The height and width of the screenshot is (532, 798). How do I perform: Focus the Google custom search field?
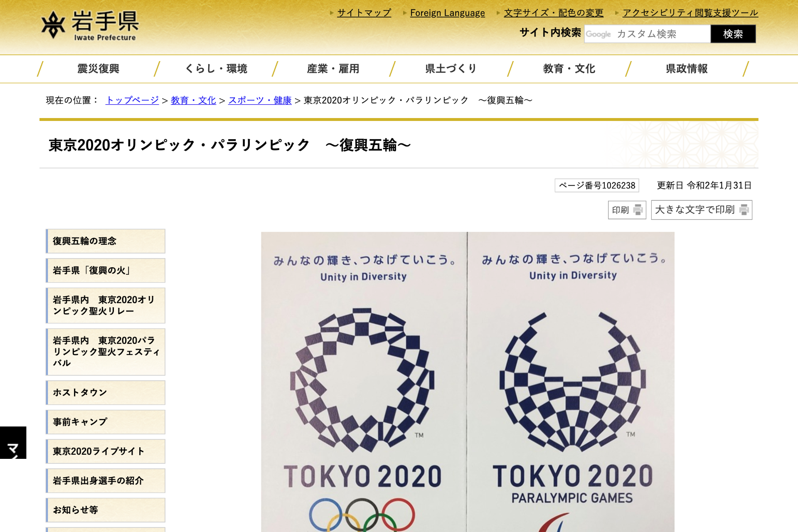point(648,34)
